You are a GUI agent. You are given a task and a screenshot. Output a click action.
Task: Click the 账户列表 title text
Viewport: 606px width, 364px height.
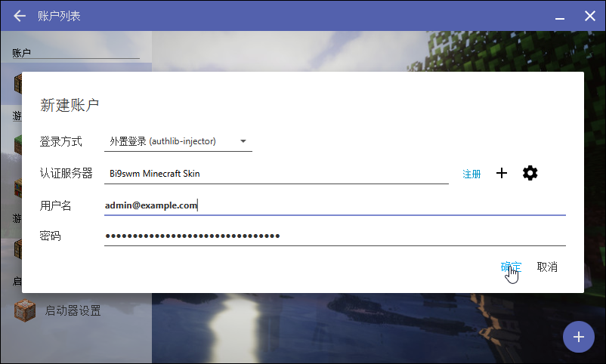click(x=59, y=16)
